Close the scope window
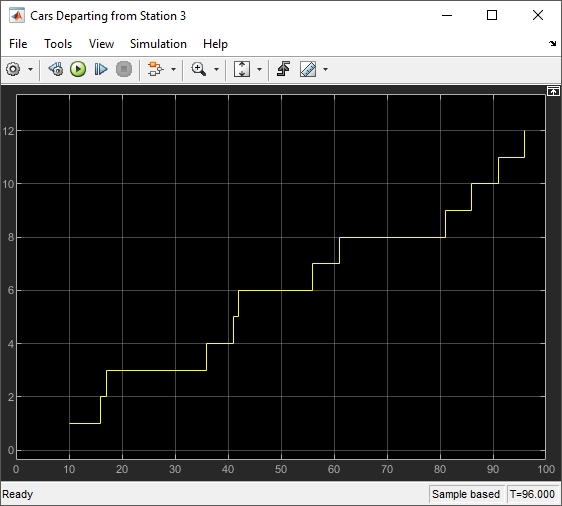This screenshot has width=562, height=506. (x=538, y=15)
